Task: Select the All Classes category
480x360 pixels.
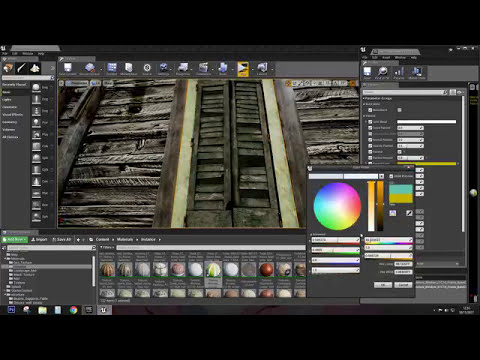Action: (10, 137)
